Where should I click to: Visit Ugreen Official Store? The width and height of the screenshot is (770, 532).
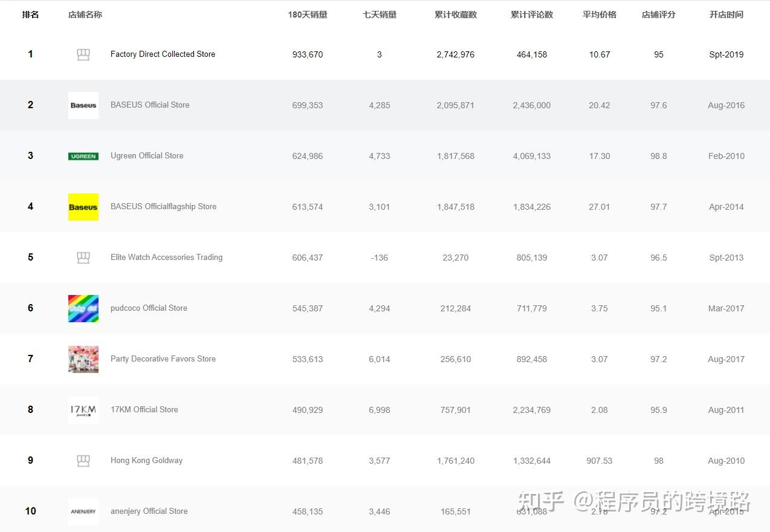tap(147, 156)
